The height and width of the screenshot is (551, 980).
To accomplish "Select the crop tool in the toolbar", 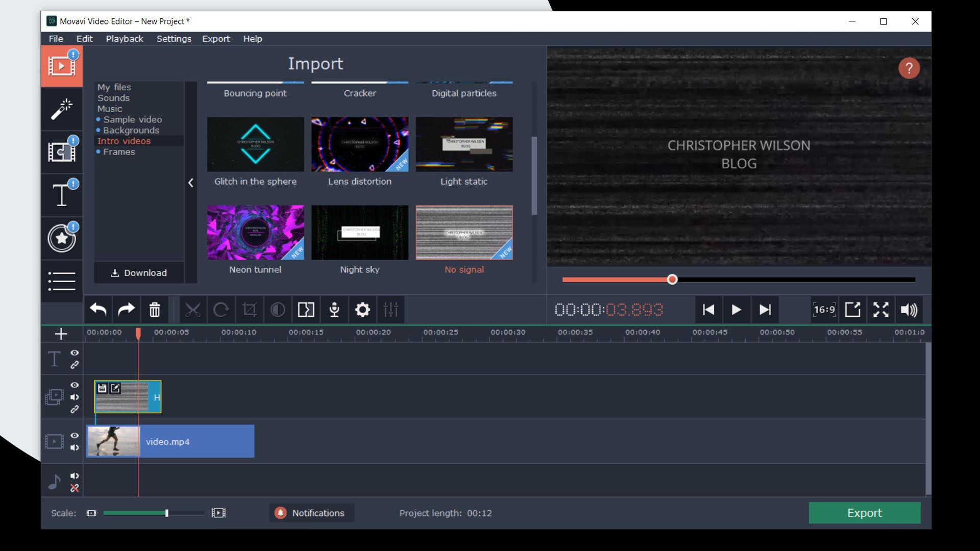I will [x=249, y=310].
